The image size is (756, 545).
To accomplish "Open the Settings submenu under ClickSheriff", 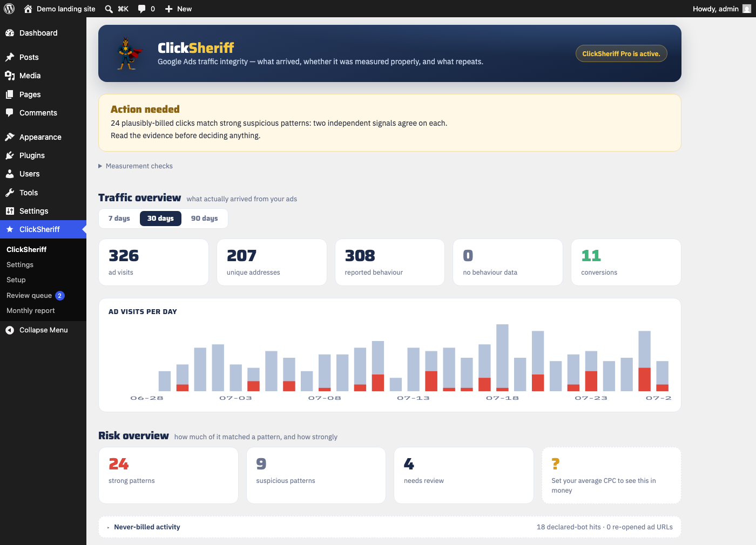I will (x=20, y=264).
